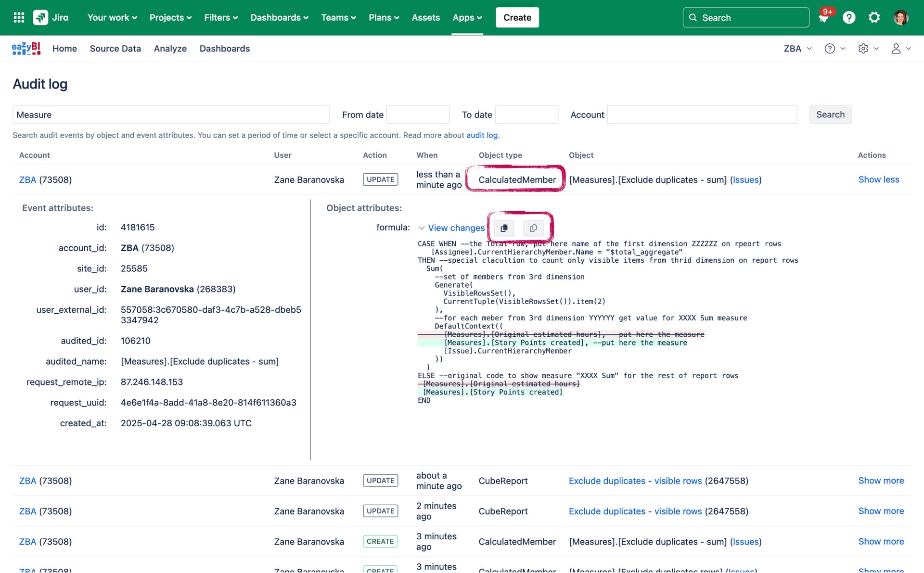This screenshot has height=573, width=924.
Task: Expand the Teams menu
Action: pyautogui.click(x=338, y=18)
